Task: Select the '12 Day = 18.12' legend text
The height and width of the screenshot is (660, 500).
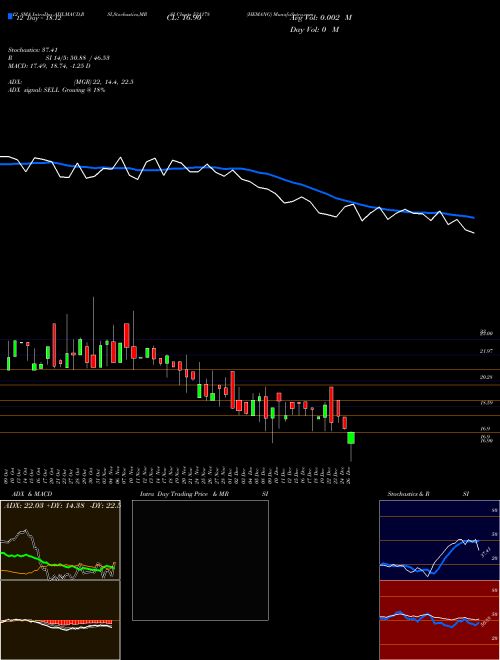Action: tap(39, 18)
